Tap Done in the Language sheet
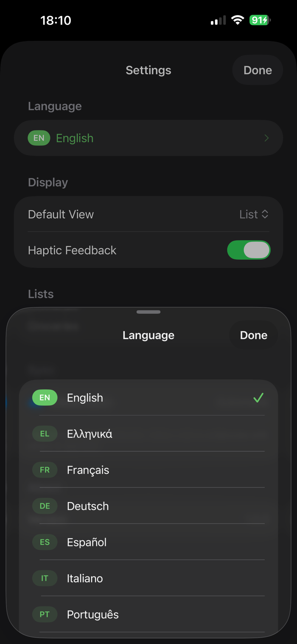 coord(253,335)
